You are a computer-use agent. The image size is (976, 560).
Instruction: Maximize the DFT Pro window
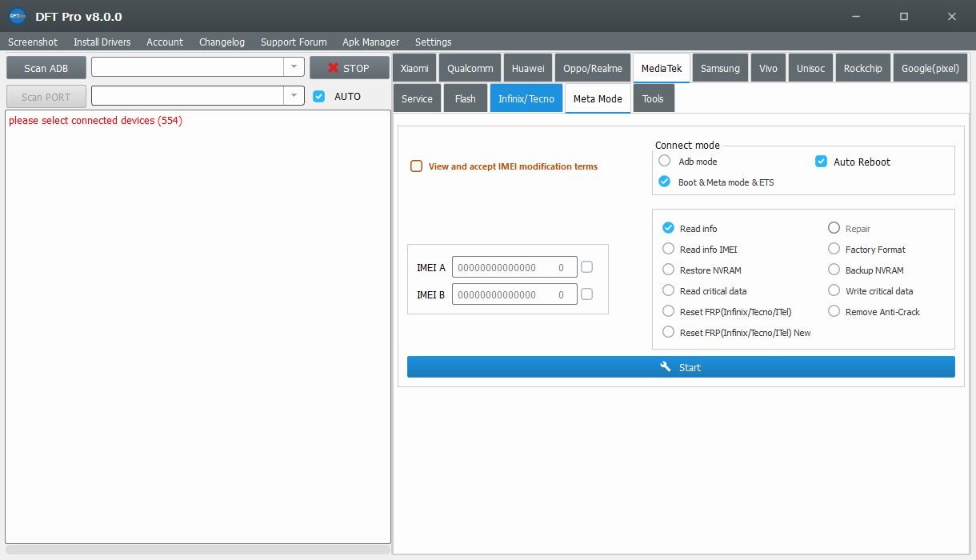click(x=904, y=16)
